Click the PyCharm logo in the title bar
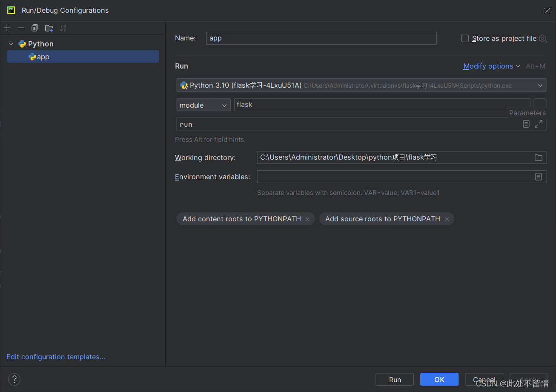Image resolution: width=556 pixels, height=392 pixels. (x=11, y=10)
